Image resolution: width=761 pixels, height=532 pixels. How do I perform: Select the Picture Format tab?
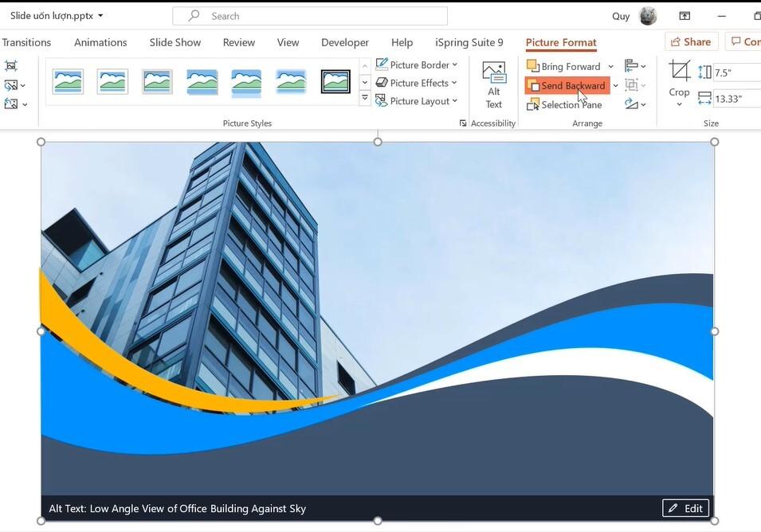click(561, 43)
